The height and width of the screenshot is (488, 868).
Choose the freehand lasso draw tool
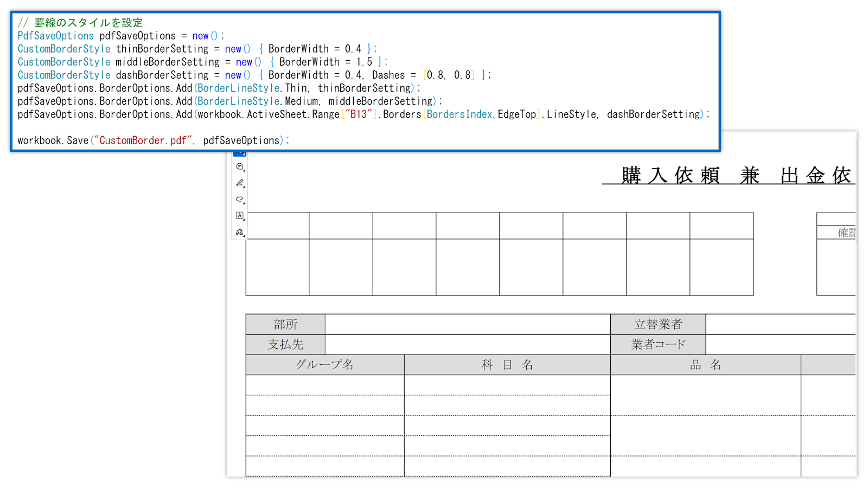click(240, 200)
